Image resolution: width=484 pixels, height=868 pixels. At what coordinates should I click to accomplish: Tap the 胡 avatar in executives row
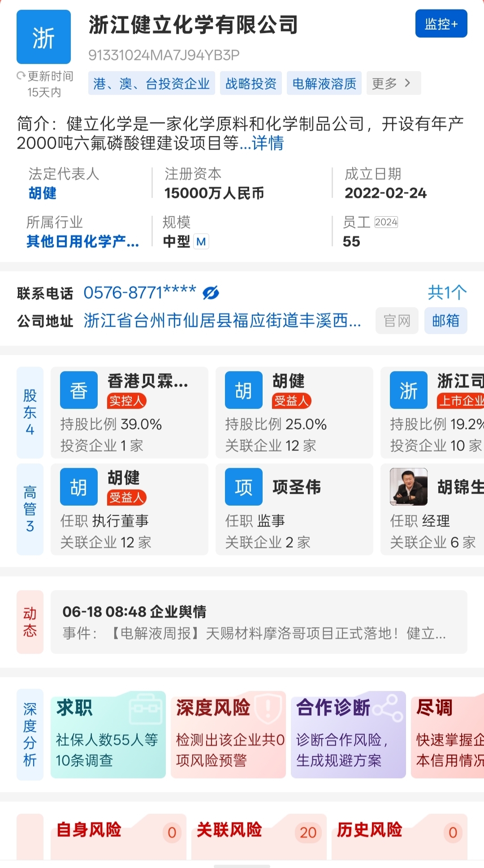pos(79,487)
